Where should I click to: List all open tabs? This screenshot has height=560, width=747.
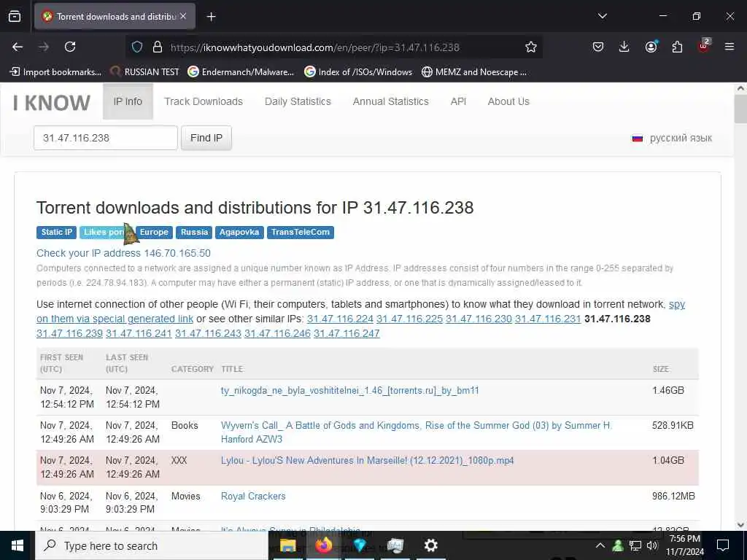pyautogui.click(x=602, y=16)
